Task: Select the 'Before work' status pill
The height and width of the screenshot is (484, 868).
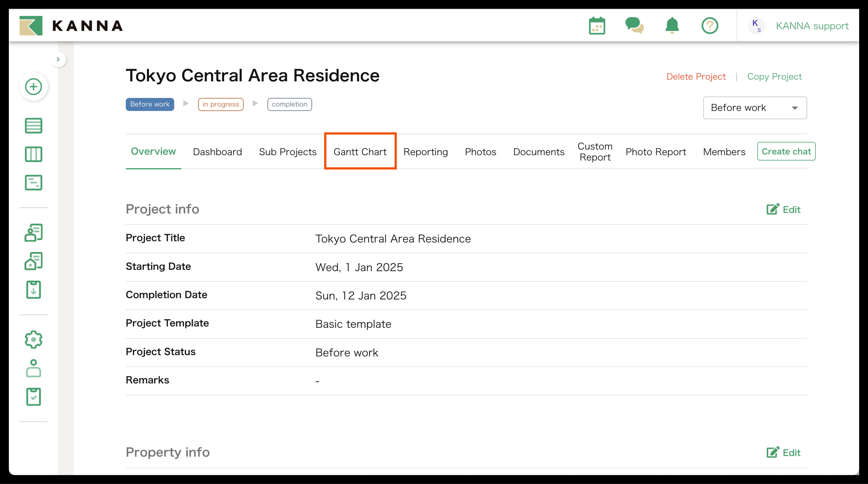Action: tap(150, 104)
